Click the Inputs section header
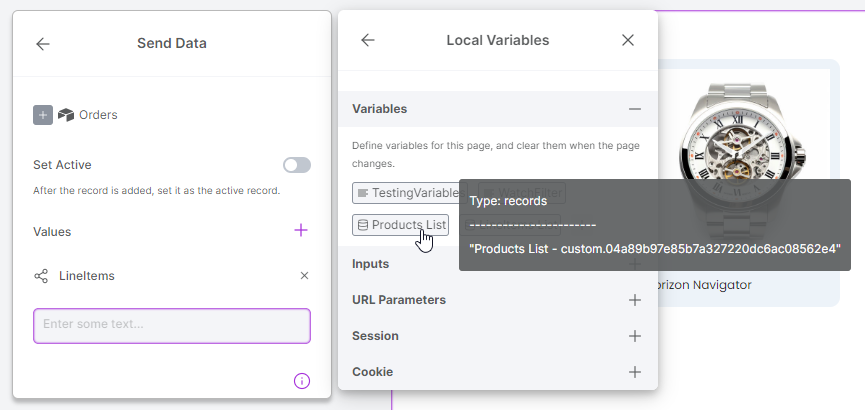 498,264
